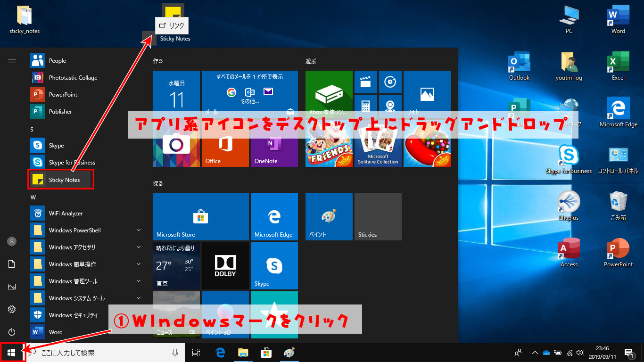Open People app in Start list
The image size is (644, 362).
pos(86,61)
